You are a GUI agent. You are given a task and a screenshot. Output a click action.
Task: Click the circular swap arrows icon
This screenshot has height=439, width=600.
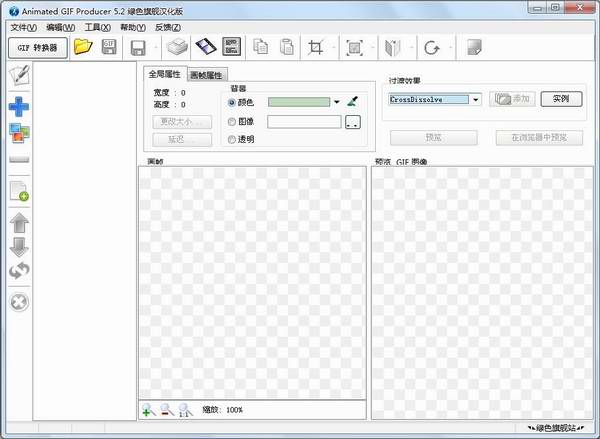[x=19, y=271]
